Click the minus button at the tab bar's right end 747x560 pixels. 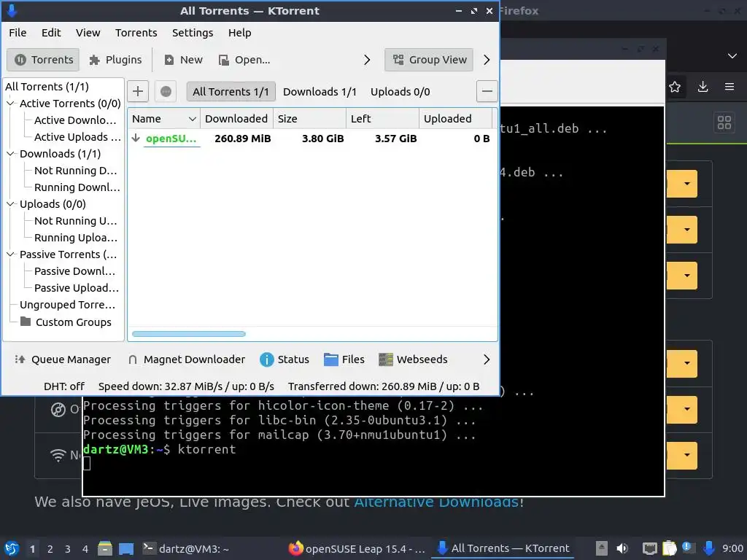pos(487,91)
